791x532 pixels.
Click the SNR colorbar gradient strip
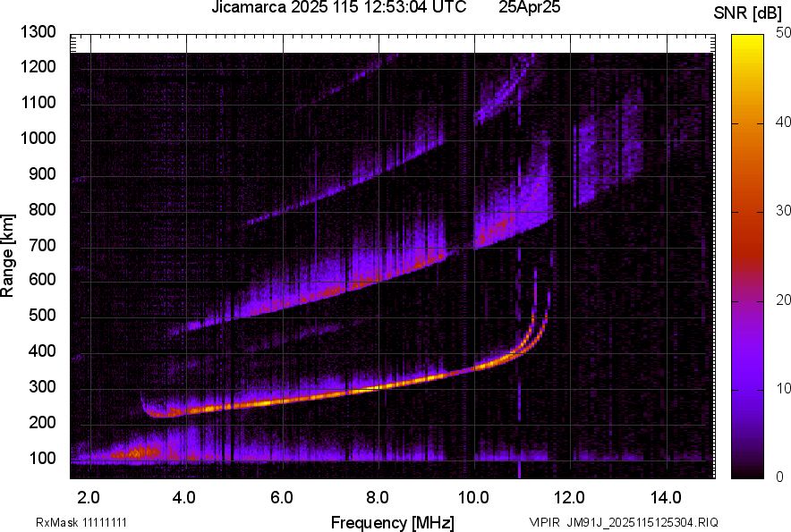[748, 257]
